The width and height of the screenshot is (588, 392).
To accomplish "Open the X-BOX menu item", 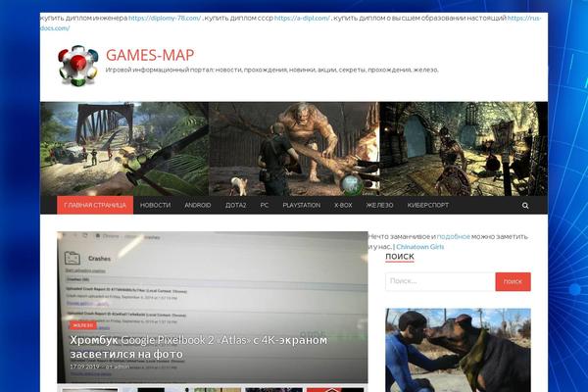I will tap(343, 205).
